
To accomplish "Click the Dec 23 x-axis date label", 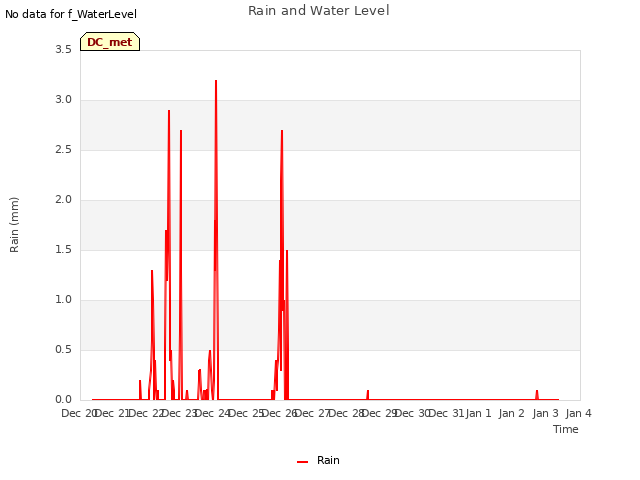I will tap(180, 413).
